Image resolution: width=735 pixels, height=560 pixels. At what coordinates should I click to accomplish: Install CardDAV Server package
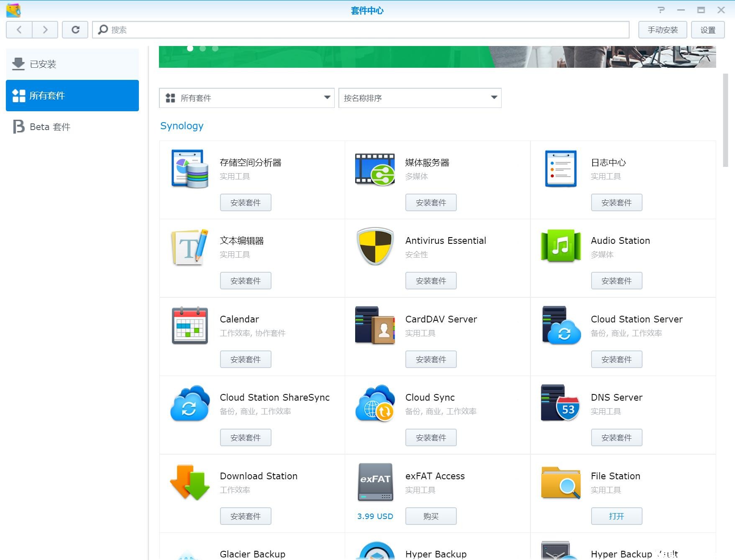(x=431, y=359)
